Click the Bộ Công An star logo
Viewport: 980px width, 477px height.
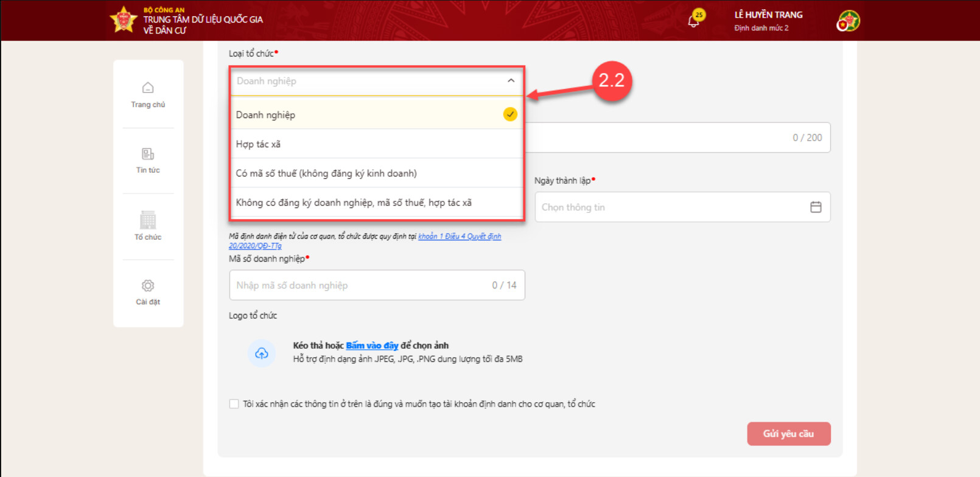click(124, 19)
